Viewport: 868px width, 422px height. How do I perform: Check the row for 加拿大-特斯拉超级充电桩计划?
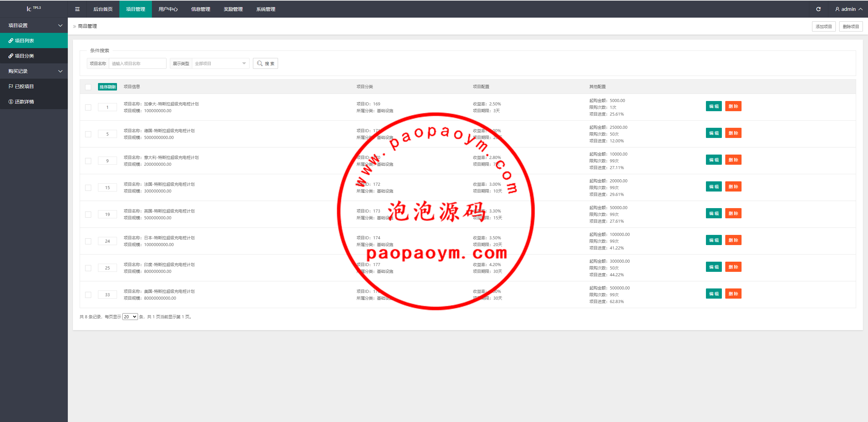click(x=88, y=107)
